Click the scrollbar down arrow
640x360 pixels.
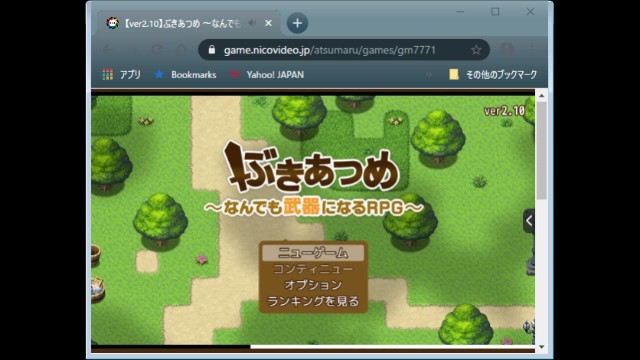click(x=542, y=347)
